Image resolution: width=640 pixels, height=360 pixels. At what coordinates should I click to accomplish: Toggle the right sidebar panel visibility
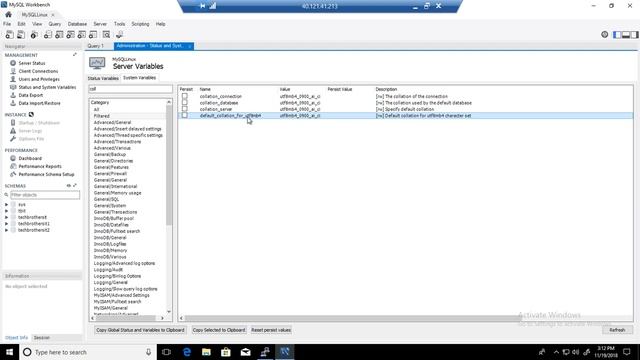point(634,35)
